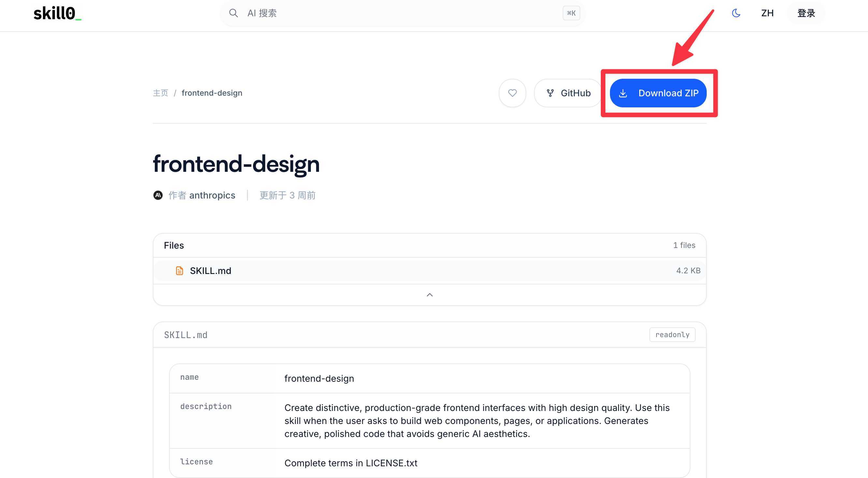Open the anthropics author link

[x=212, y=195]
